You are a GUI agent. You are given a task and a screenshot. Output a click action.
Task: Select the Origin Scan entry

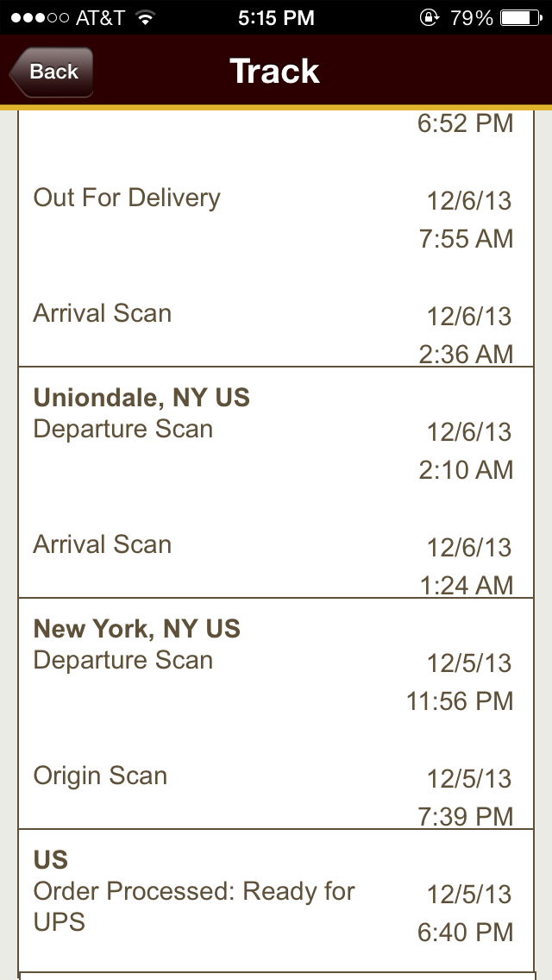point(100,776)
